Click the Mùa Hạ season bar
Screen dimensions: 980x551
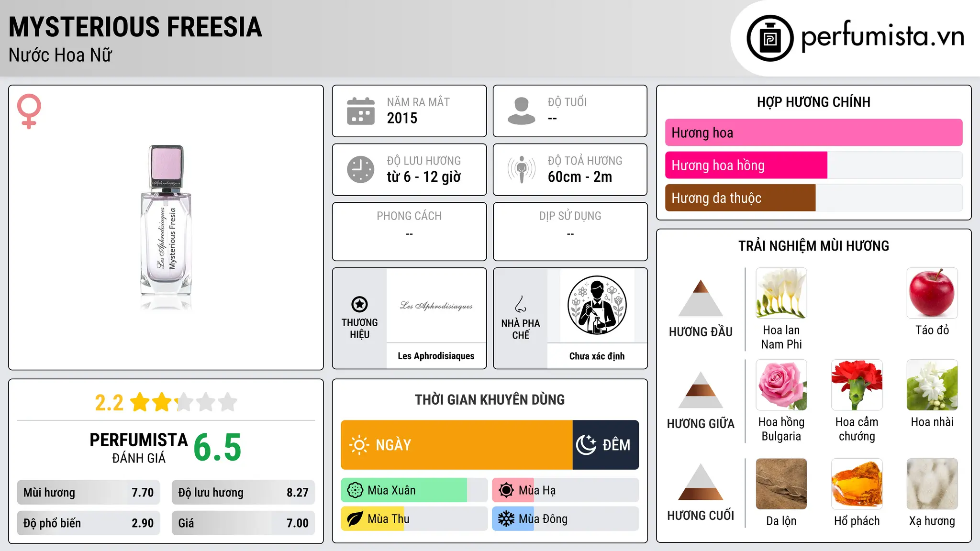click(566, 490)
